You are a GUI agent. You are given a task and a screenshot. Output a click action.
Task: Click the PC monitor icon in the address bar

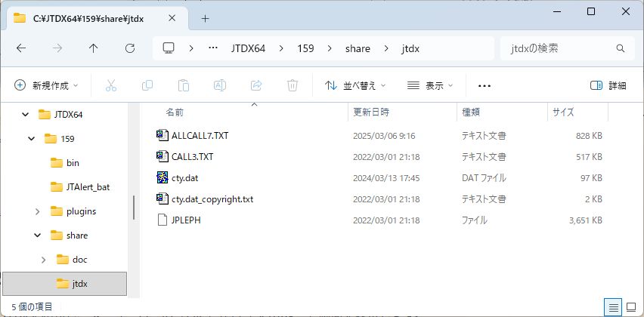point(169,48)
